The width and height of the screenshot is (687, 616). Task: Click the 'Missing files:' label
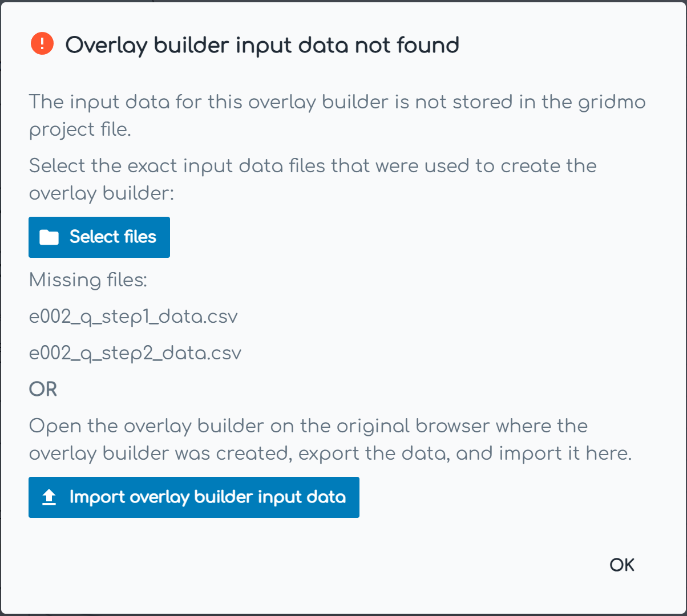pos(88,280)
